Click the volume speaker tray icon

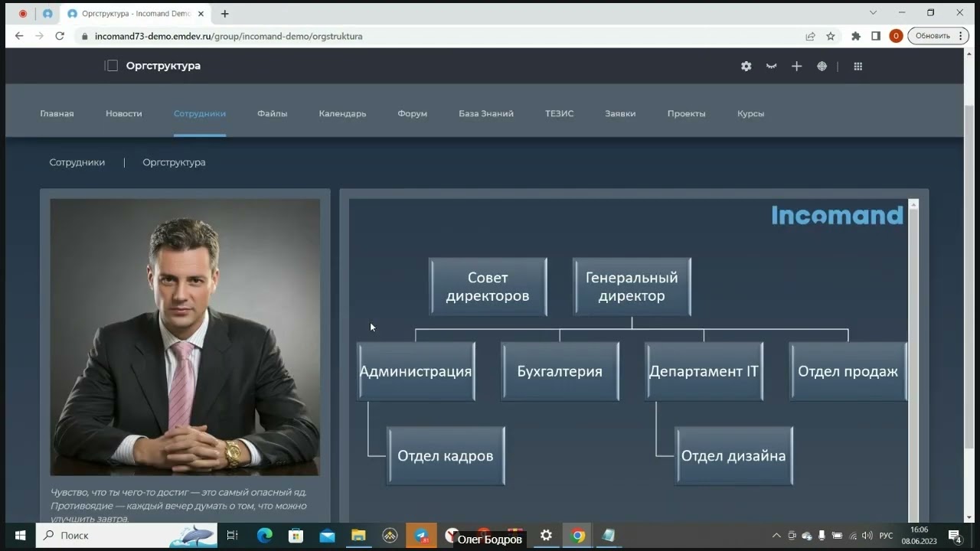point(867,536)
